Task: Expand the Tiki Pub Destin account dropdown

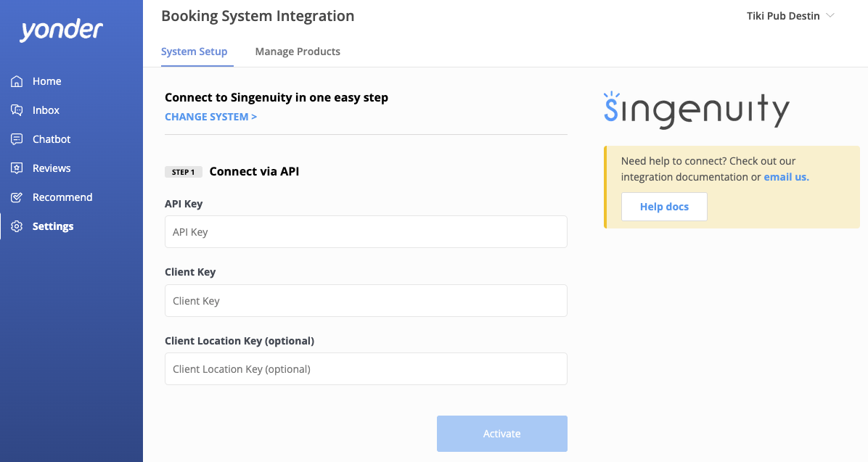Action: [783, 16]
